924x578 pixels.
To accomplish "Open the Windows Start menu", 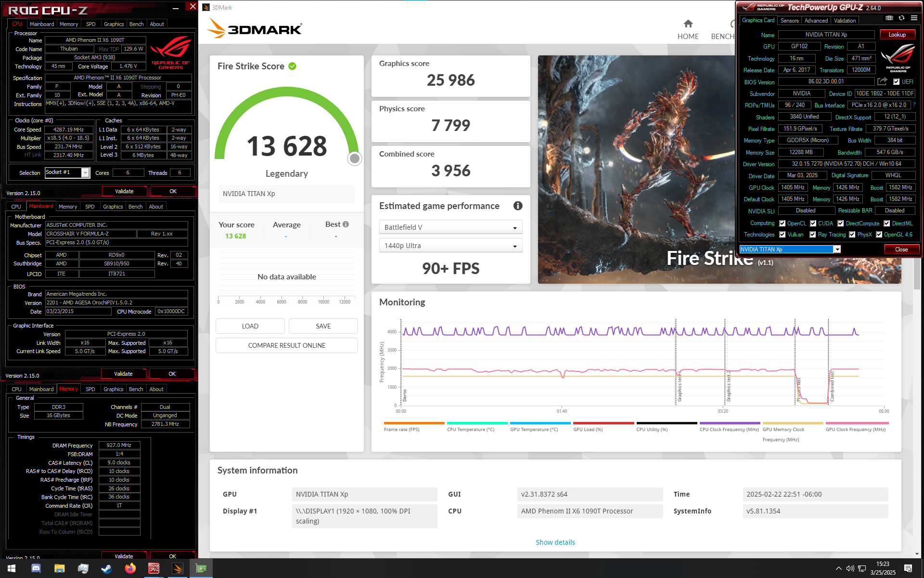I will 12,568.
